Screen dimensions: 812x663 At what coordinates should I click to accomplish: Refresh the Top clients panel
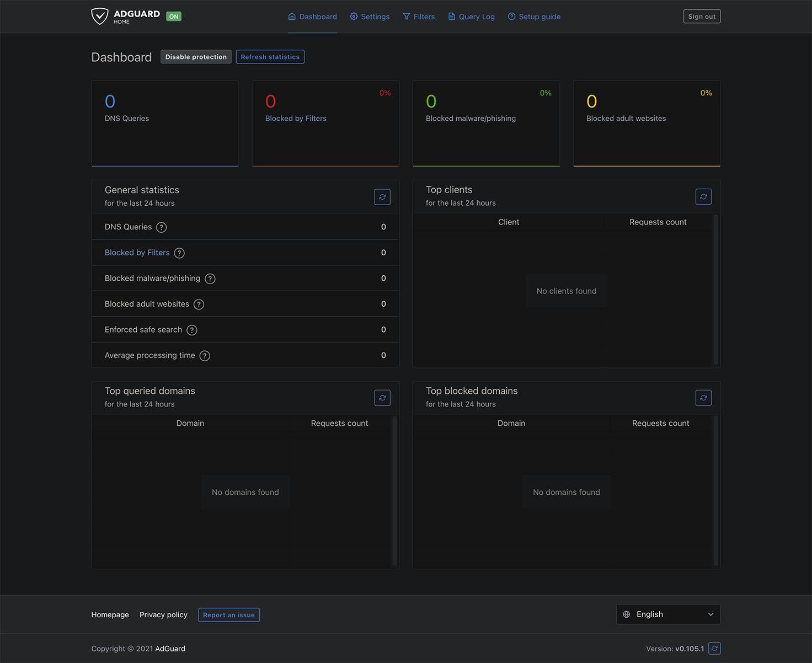tap(703, 196)
